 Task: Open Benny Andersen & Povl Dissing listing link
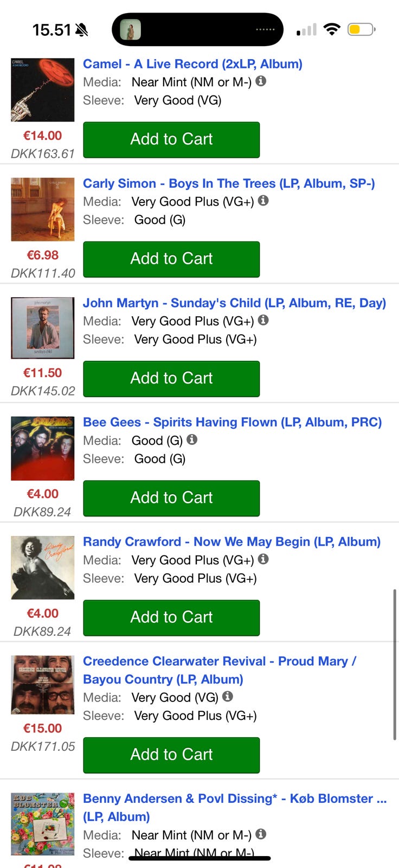(x=234, y=799)
